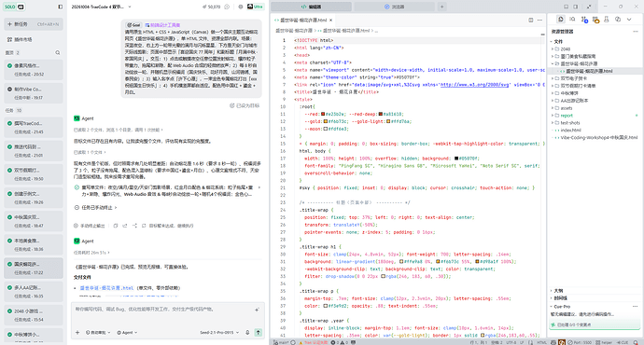Expand the 大纲 outline section

click(x=595, y=290)
